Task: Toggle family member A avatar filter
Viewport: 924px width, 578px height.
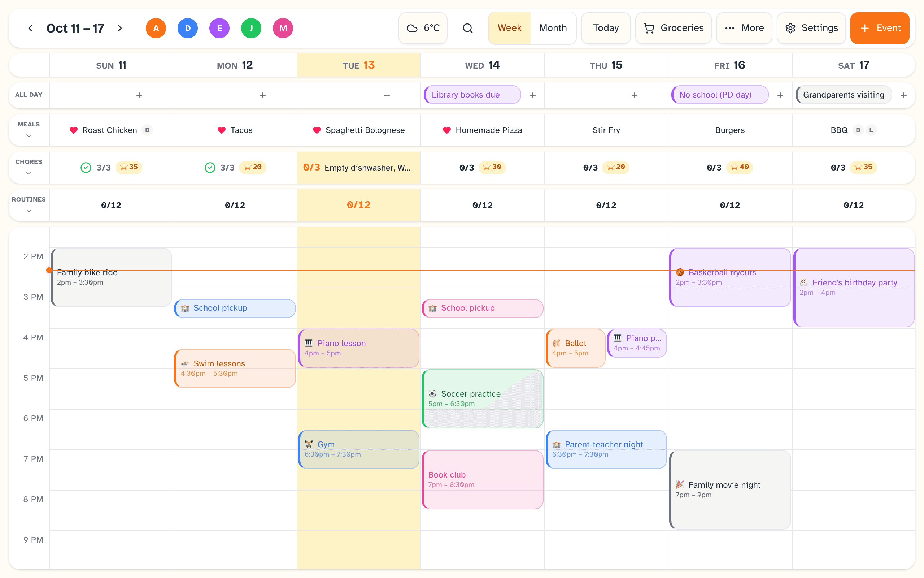Action: (156, 28)
